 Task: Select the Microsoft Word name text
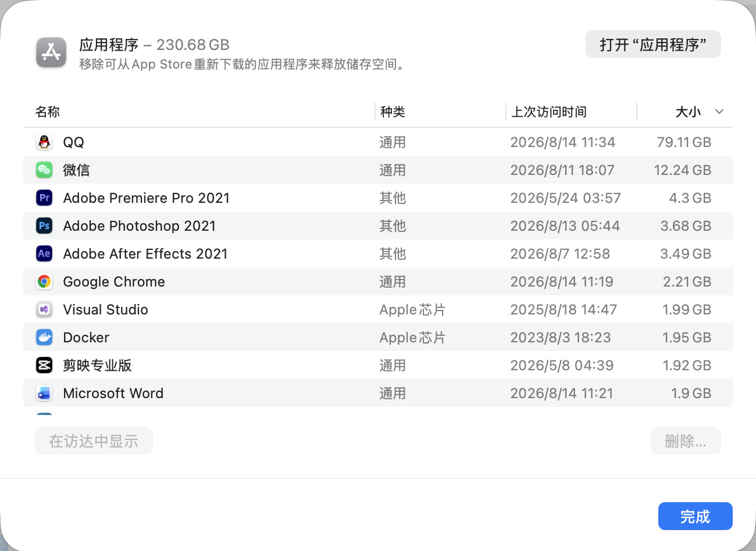113,393
